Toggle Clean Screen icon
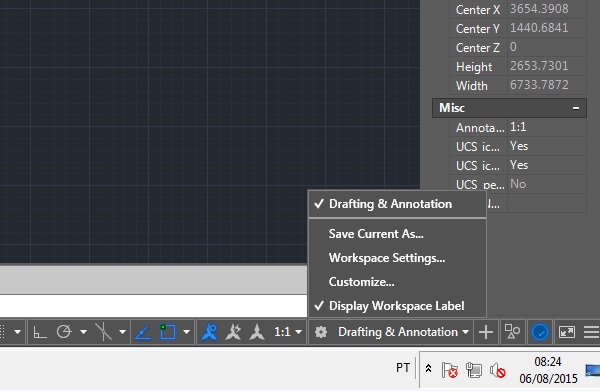The image size is (600, 391). 567,332
